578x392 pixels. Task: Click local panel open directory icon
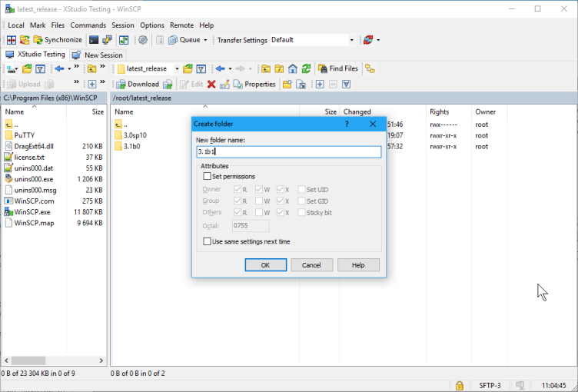pyautogui.click(x=27, y=69)
